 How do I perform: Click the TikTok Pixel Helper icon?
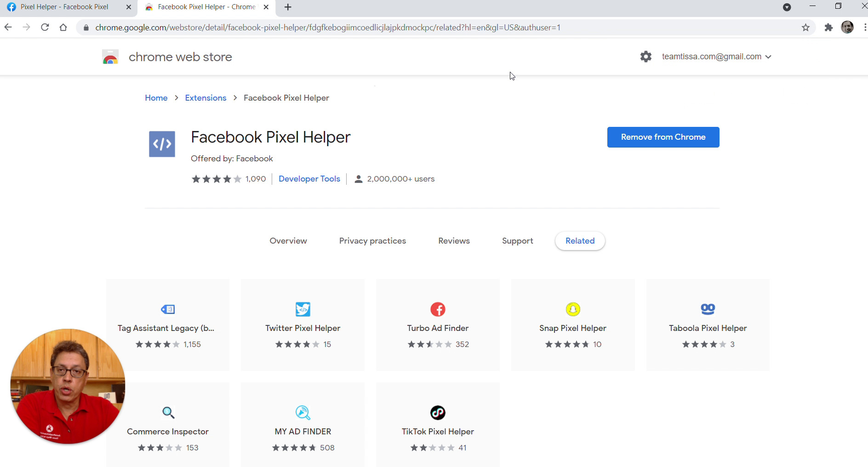coord(438,413)
